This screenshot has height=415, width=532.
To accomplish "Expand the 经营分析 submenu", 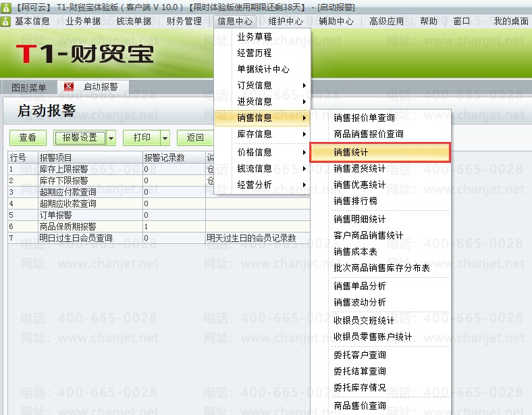I will [263, 185].
